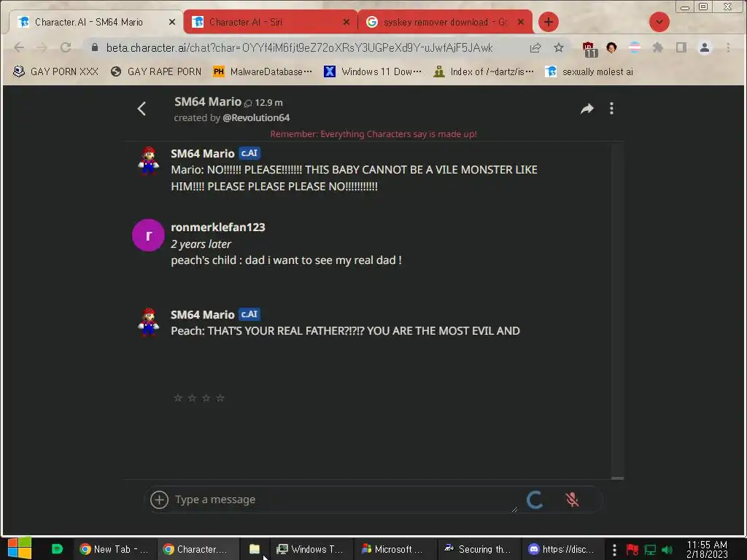Toggle the muted microphone icon
Viewport: 747px width, 560px height.
pyautogui.click(x=572, y=499)
